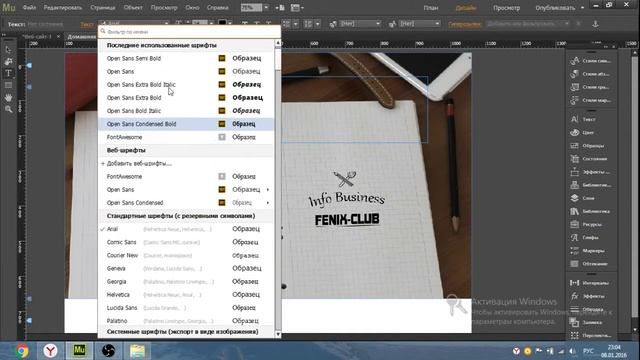Open the Состояния panel icon

[575, 159]
